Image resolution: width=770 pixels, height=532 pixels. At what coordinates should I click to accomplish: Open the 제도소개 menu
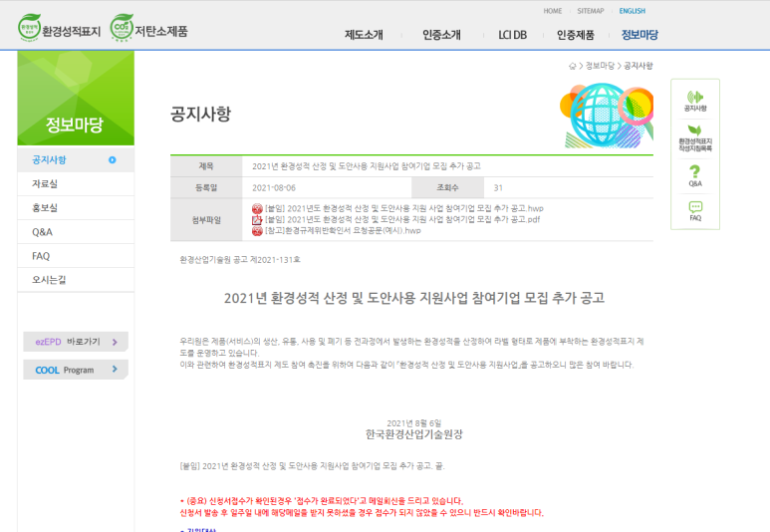pos(364,35)
